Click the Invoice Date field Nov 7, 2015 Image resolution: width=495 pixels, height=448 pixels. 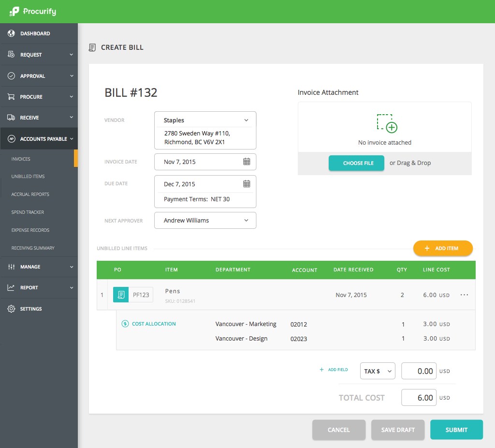click(x=205, y=162)
